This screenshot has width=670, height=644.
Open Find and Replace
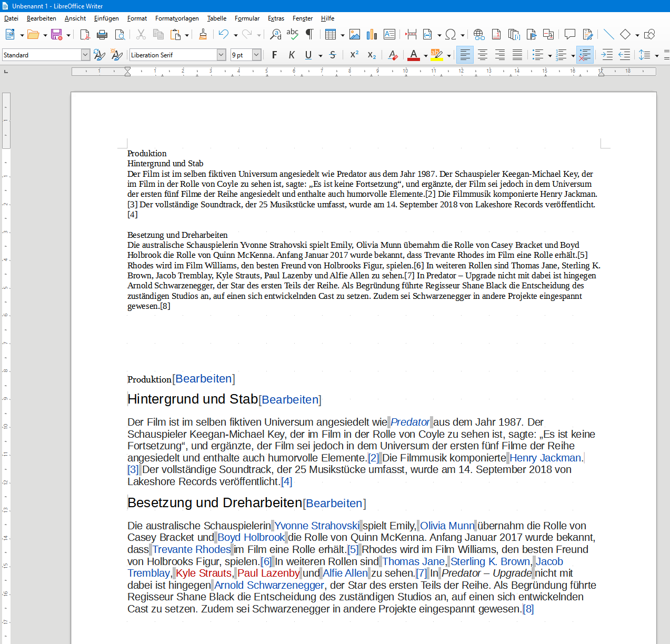point(275,35)
